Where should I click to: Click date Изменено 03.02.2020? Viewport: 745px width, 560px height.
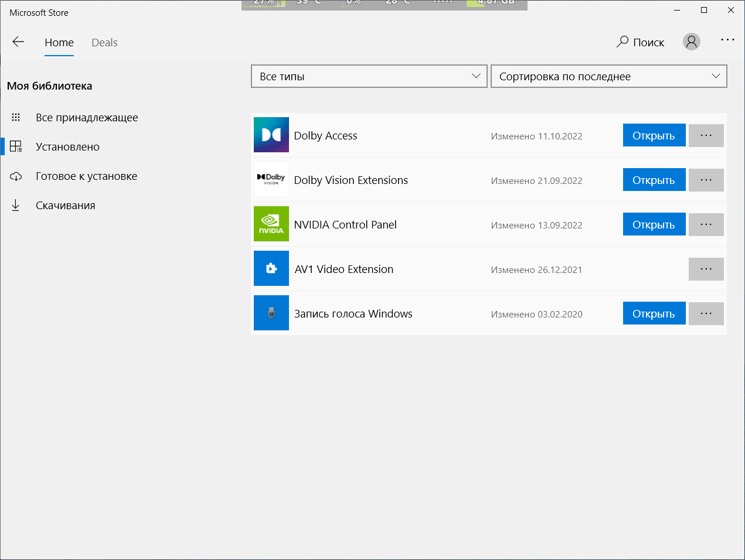click(x=537, y=314)
